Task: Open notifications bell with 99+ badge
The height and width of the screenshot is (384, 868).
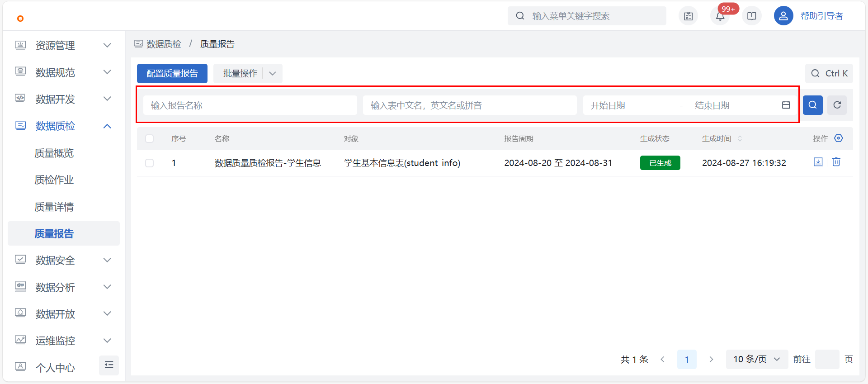Action: (x=720, y=16)
